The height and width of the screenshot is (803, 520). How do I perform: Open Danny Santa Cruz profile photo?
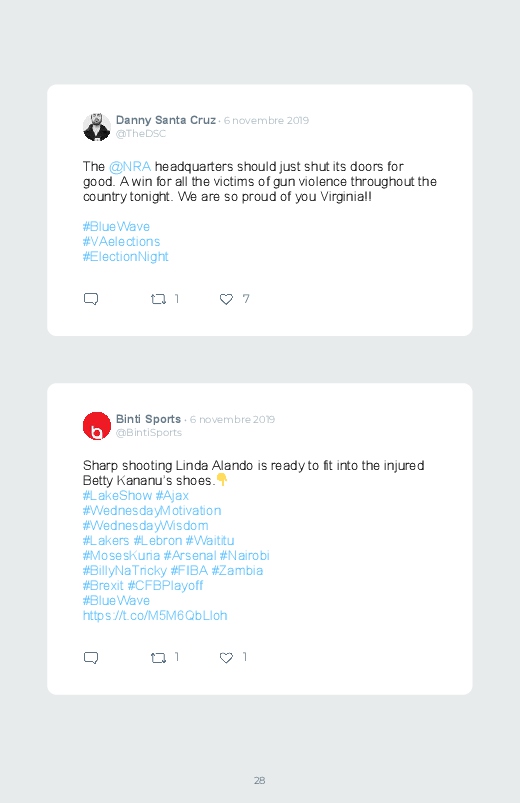coord(97,127)
